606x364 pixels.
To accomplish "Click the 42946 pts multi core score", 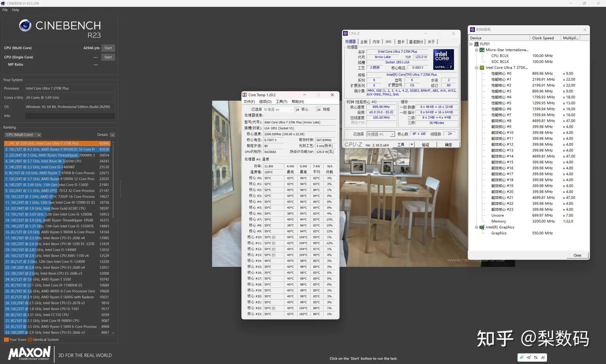I will pyautogui.click(x=91, y=48).
